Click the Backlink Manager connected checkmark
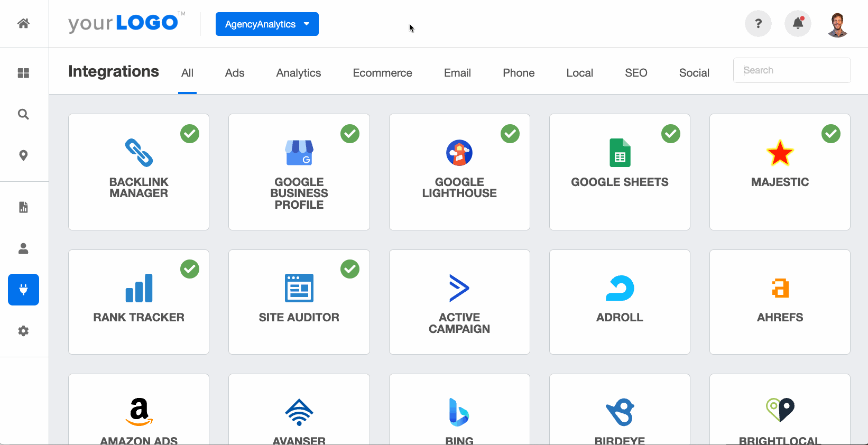The height and width of the screenshot is (445, 868). [x=190, y=134]
